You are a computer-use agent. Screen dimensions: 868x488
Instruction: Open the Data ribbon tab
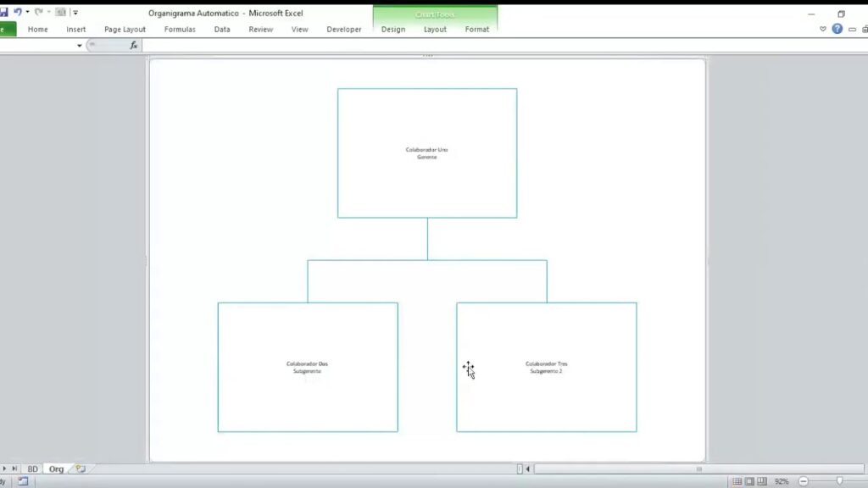click(x=222, y=30)
